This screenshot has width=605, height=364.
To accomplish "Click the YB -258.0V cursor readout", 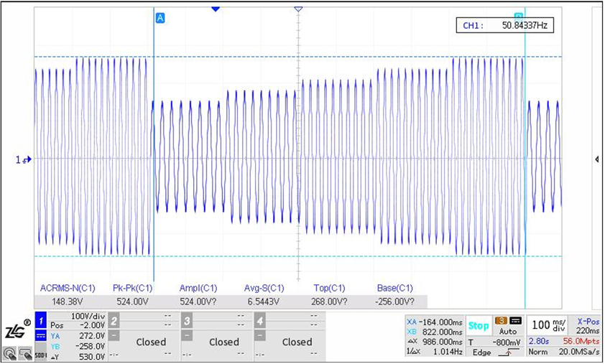I will tap(78, 346).
